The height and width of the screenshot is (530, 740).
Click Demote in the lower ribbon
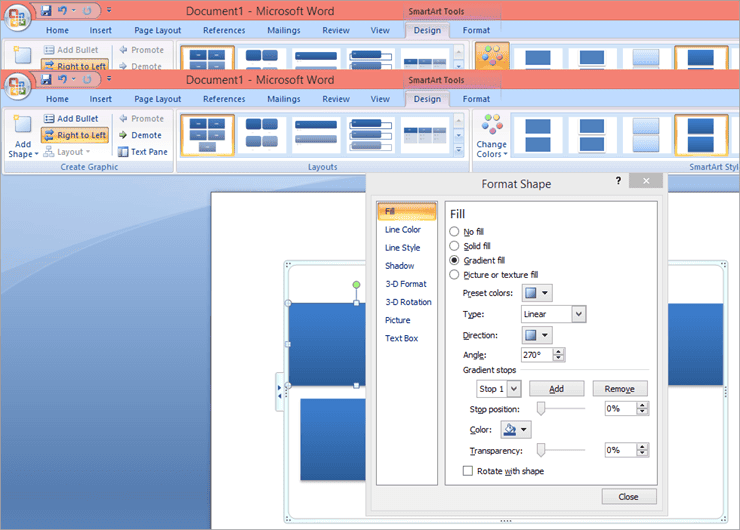click(x=140, y=135)
